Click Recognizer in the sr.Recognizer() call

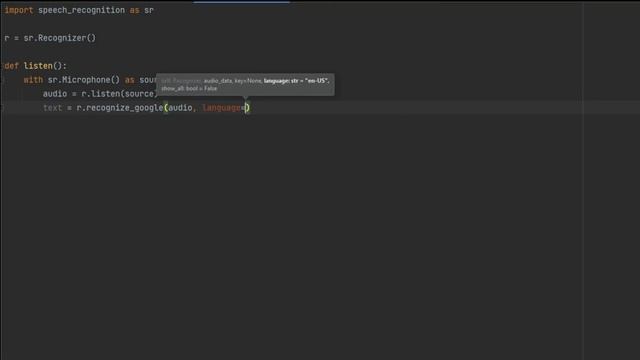point(62,38)
